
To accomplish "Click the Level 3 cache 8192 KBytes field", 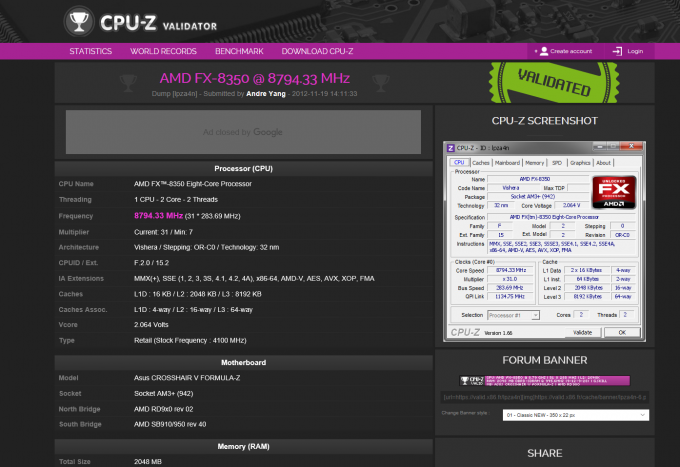I will point(587,297).
